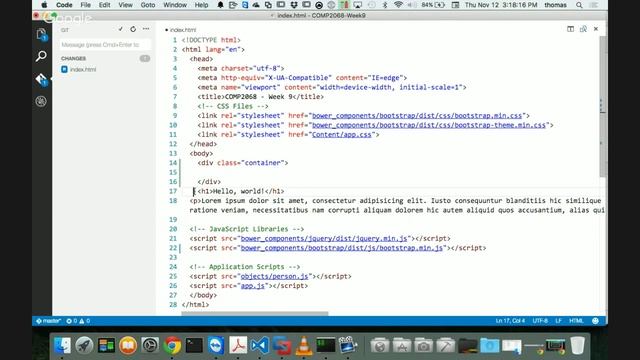Open changes preview icon in editor toolbar
Viewport: 640px width, 360px height.
(x=583, y=29)
